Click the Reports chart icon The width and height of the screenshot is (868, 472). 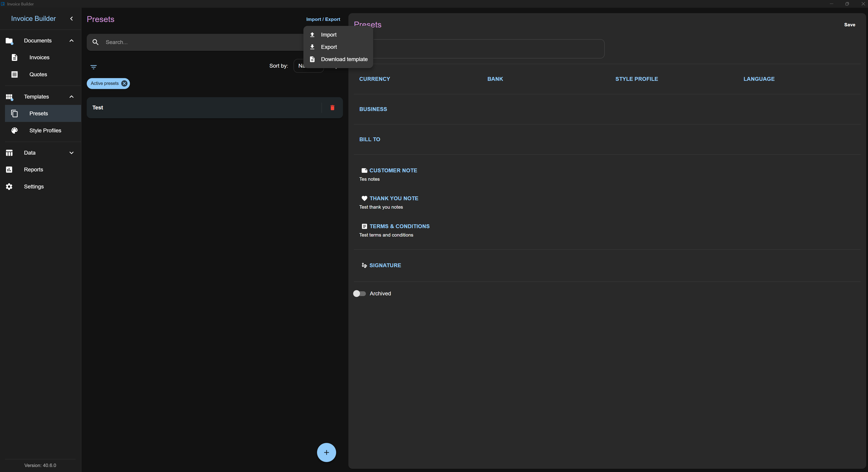pos(10,170)
